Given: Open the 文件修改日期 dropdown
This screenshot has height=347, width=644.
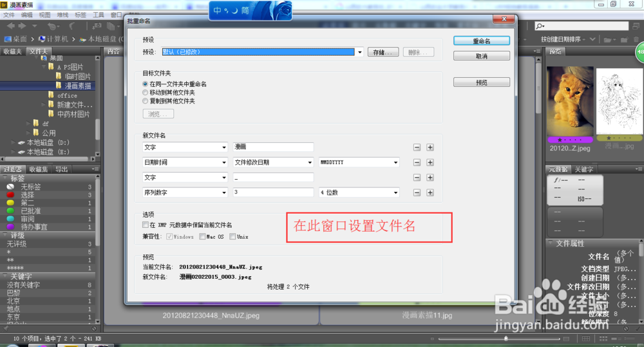Looking at the screenshot, I should pyautogui.click(x=273, y=163).
